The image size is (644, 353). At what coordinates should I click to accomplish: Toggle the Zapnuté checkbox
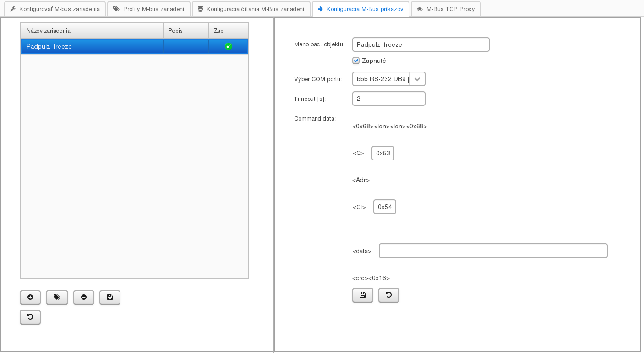(x=356, y=61)
